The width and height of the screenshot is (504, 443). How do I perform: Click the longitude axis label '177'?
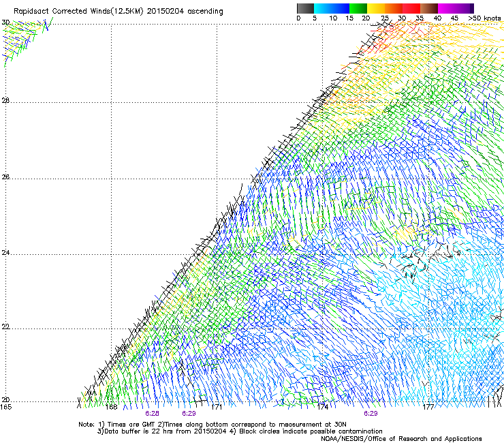(428, 407)
